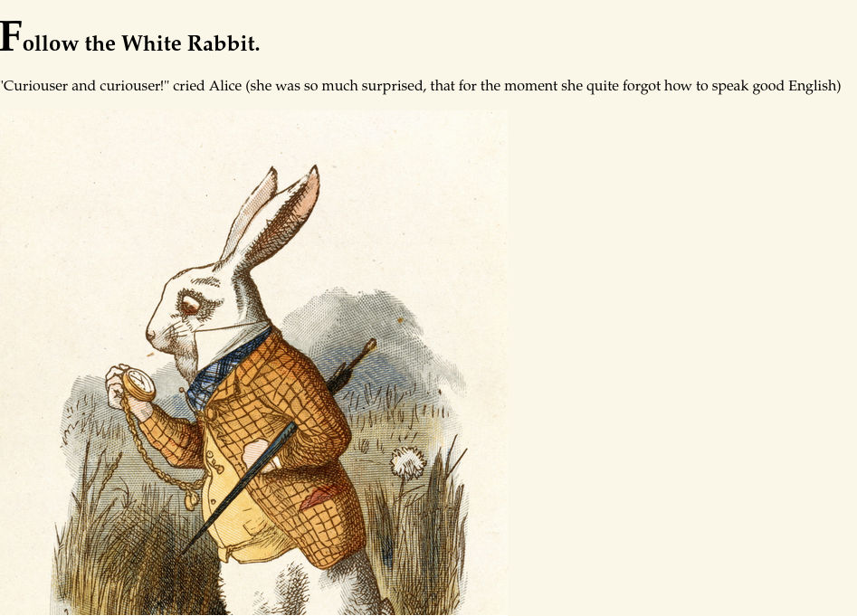Click the word English in the quote
Screen dimensions: 857x616
tap(814, 86)
